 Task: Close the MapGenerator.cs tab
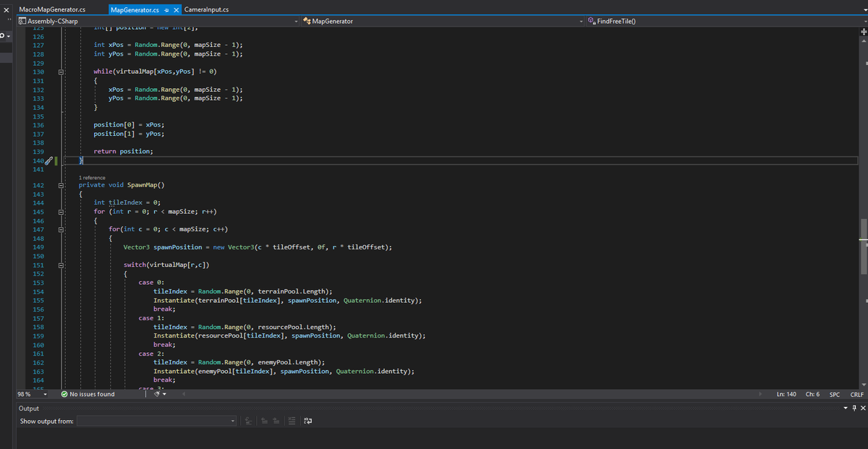[x=178, y=9]
